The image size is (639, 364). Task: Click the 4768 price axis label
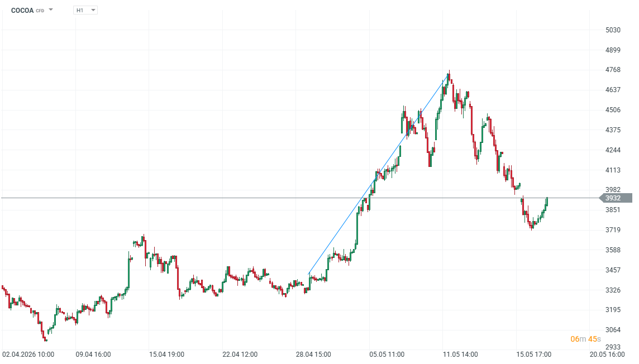[613, 70]
